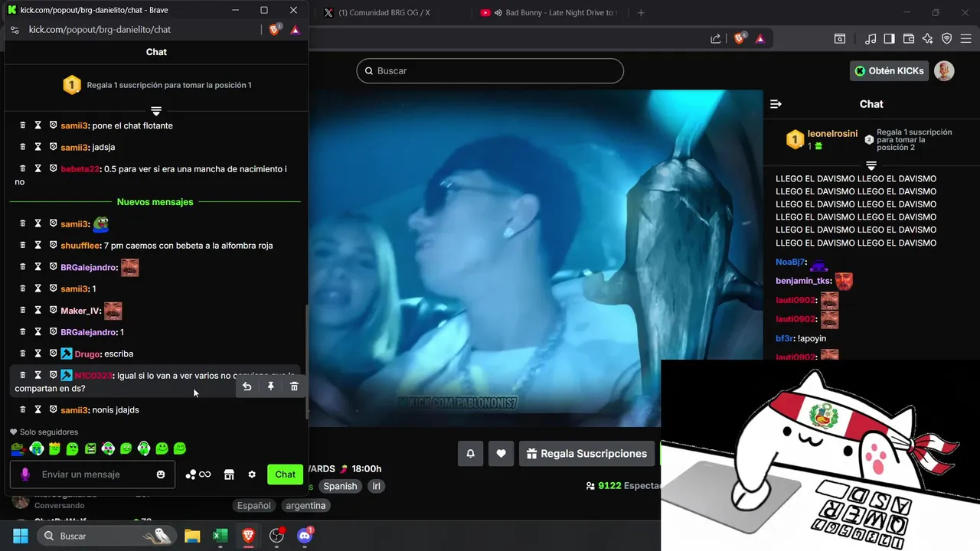Click Brave Rewards triangle in popout window
The image size is (980, 551).
coord(296,29)
